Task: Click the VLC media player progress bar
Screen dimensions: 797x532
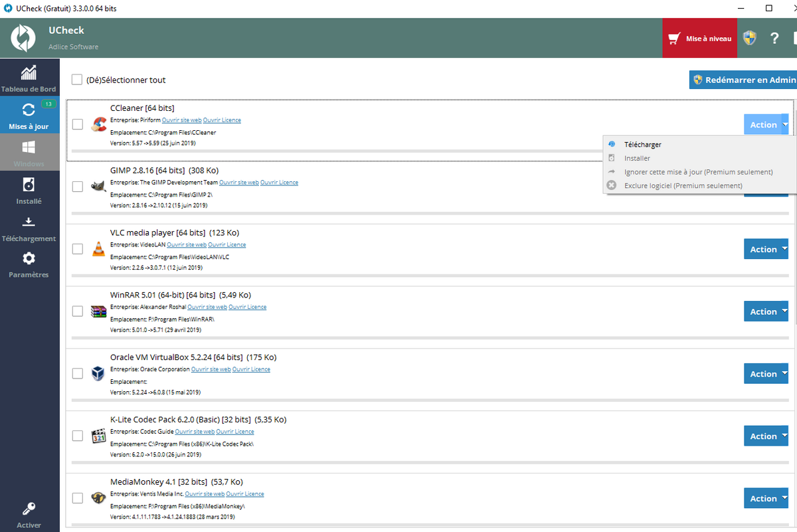Action: (x=430, y=276)
